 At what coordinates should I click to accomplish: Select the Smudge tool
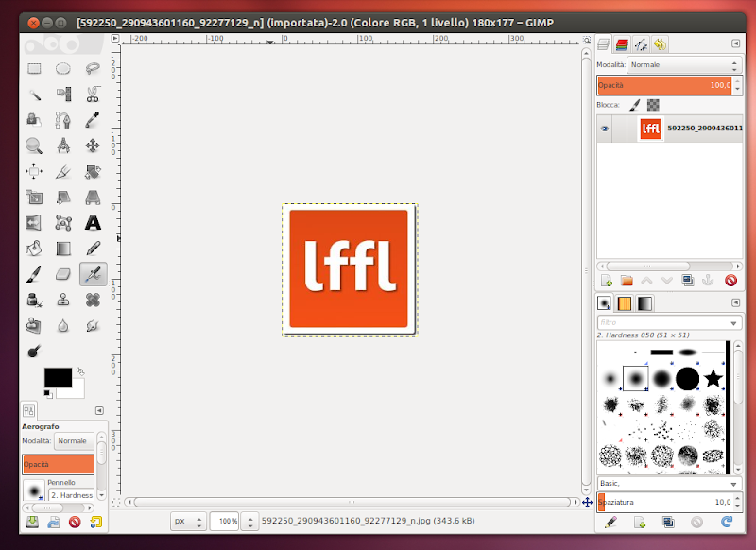point(93,326)
